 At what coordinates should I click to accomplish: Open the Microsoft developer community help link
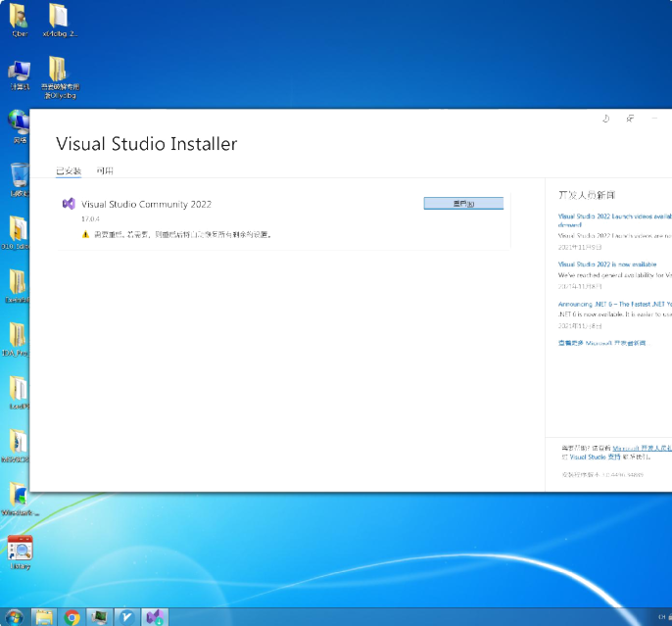tap(642, 448)
